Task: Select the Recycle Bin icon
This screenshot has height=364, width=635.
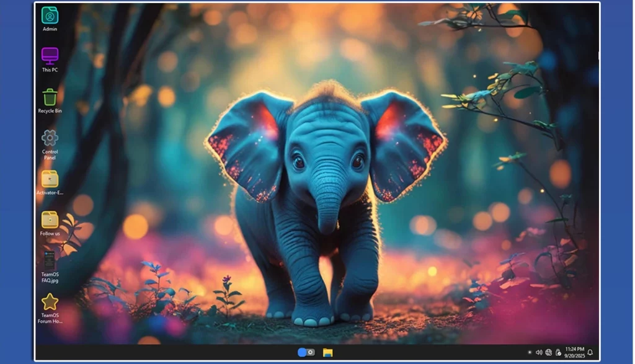Action: click(x=50, y=97)
